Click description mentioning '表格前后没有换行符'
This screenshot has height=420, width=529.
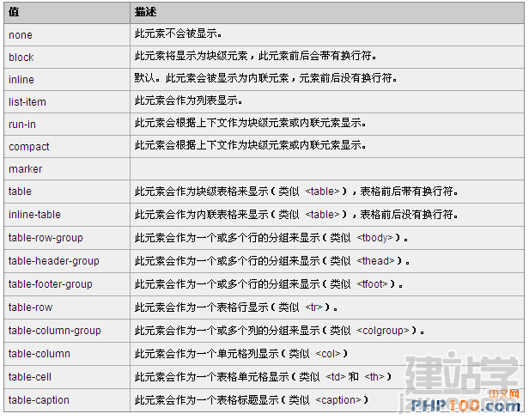[296, 215]
